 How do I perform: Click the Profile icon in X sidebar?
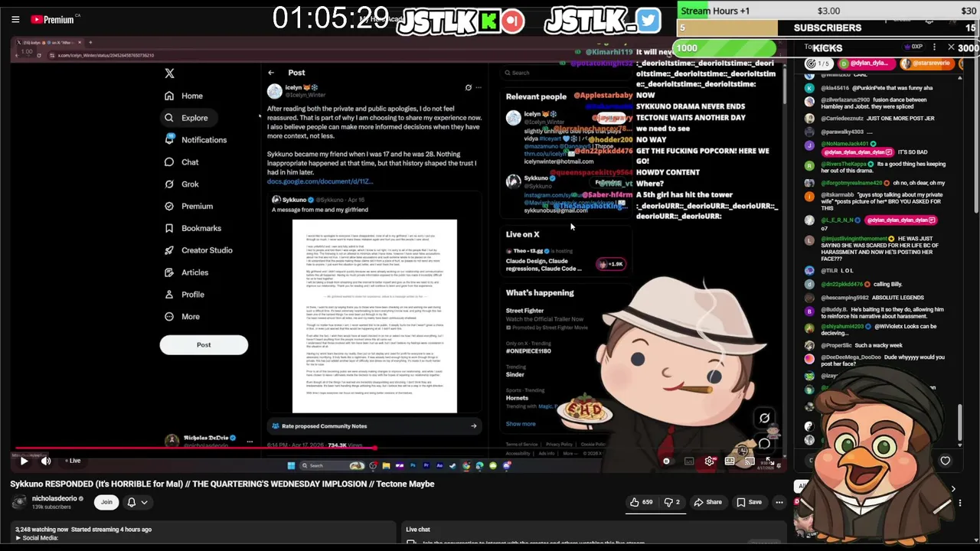pyautogui.click(x=169, y=295)
